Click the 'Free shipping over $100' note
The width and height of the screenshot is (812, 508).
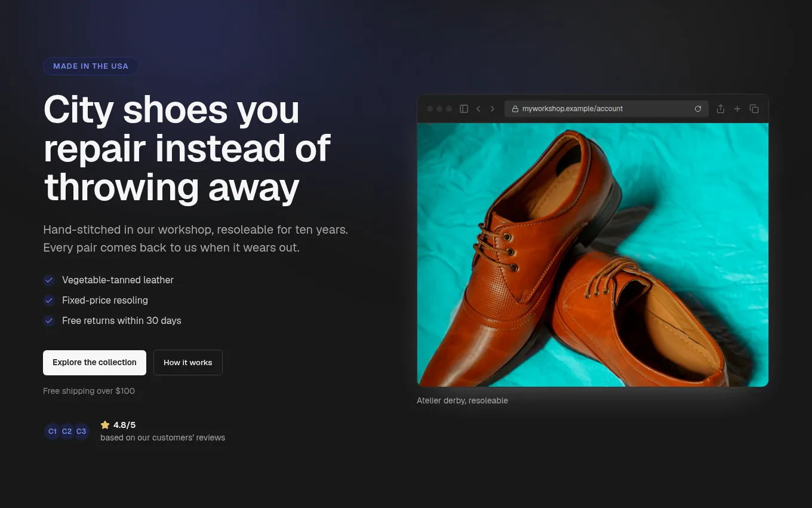89,391
